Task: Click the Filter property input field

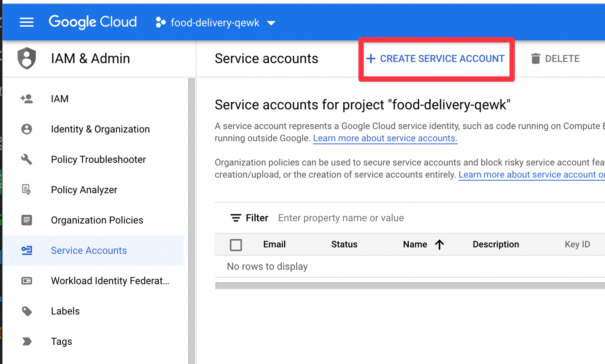Action: 341,218
